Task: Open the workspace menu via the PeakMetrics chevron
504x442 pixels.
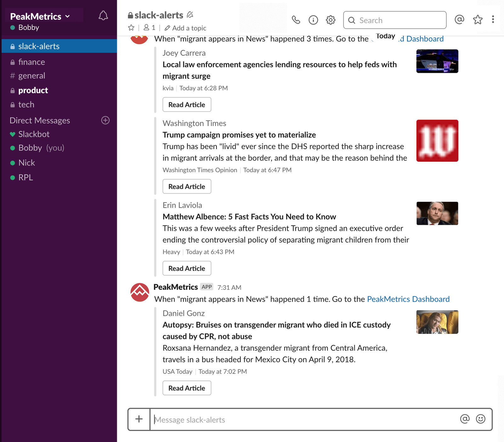Action: 68,16
